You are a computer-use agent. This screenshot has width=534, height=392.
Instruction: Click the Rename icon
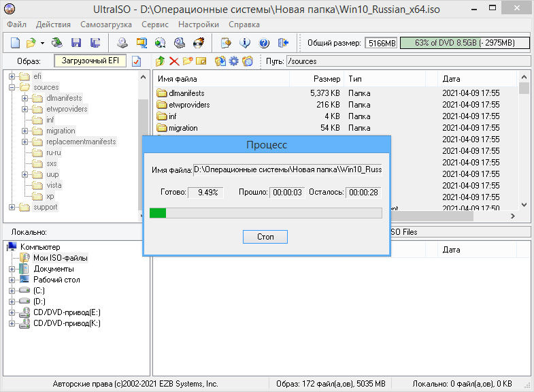point(201,61)
